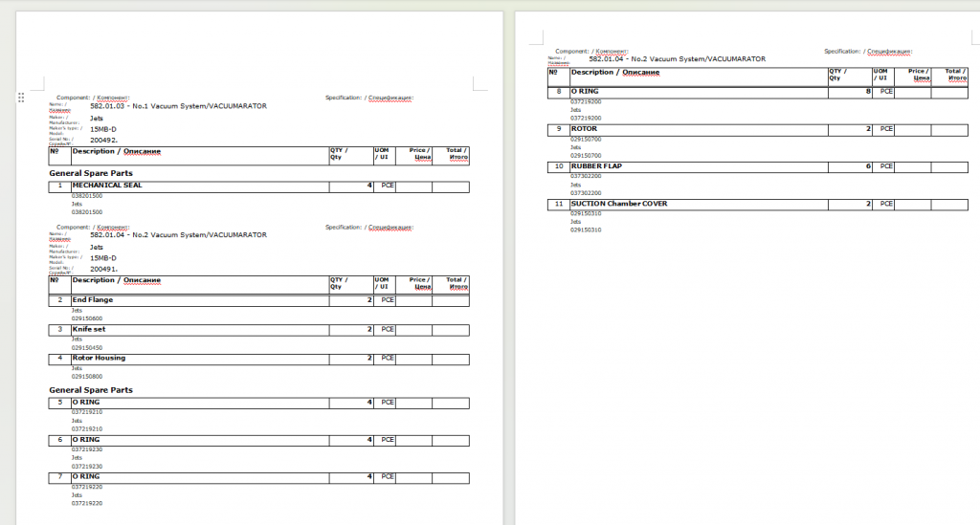Click on the Knife set item text
This screenshot has height=525, width=980.
89,329
